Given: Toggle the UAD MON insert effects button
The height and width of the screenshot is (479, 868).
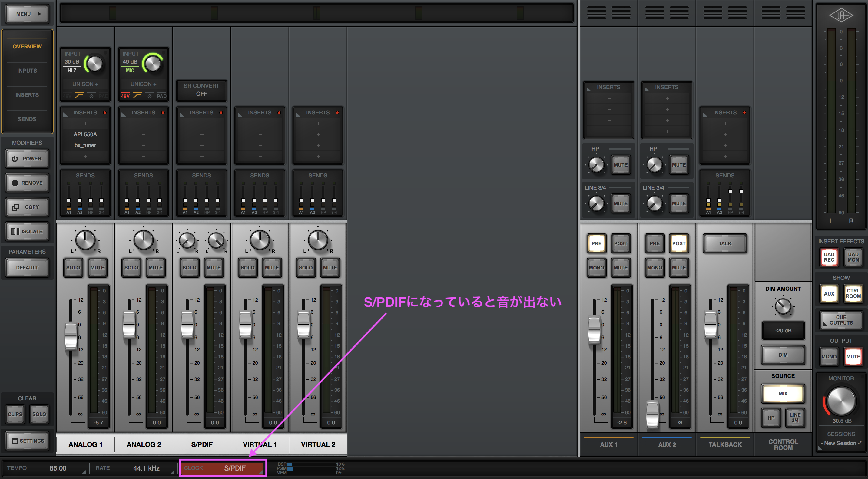Looking at the screenshot, I should point(853,257).
